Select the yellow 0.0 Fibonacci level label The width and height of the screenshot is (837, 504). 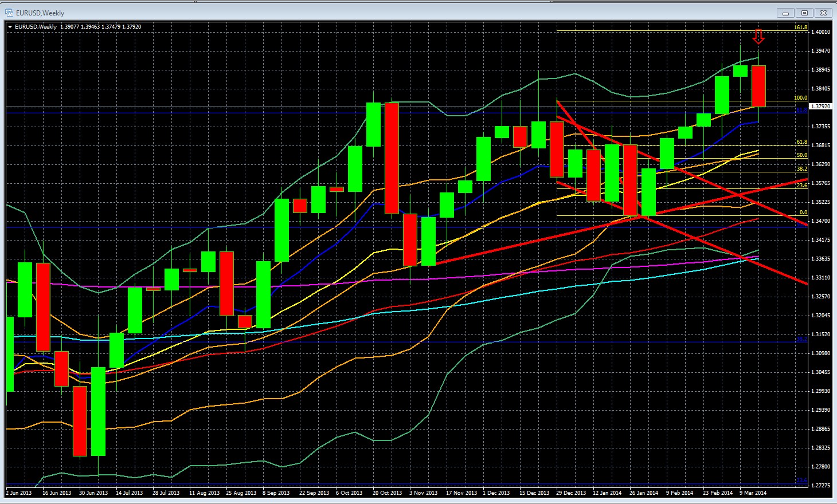pyautogui.click(x=803, y=212)
